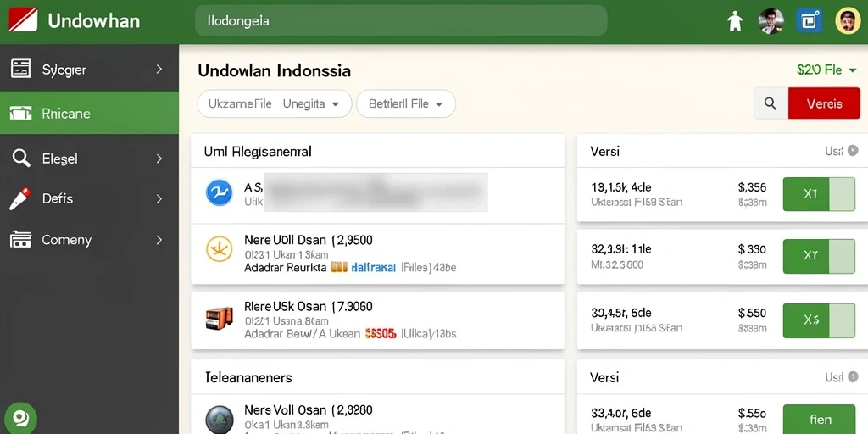868x434 pixels.
Task: Click the Sylogier sidebar icon
Action: click(20, 70)
